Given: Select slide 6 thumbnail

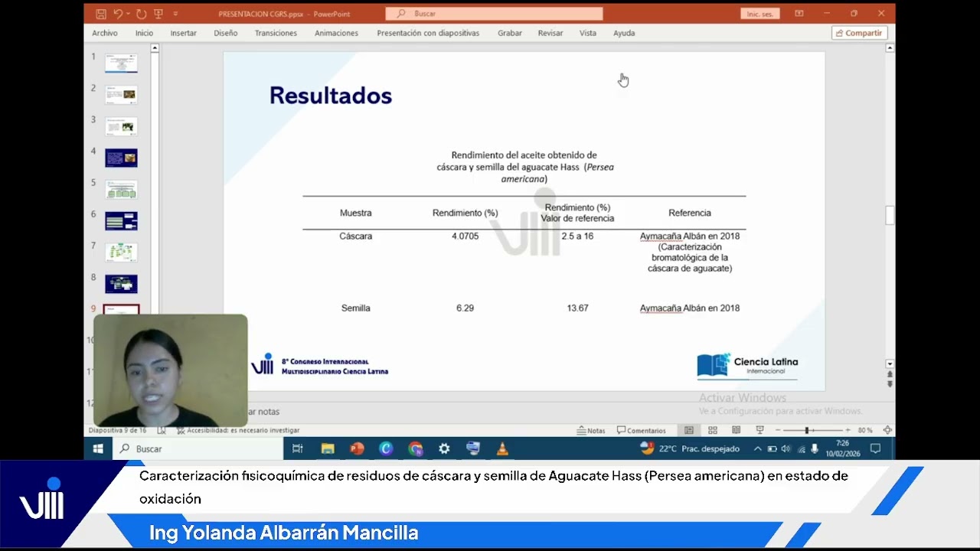Looking at the screenshot, I should 121,220.
